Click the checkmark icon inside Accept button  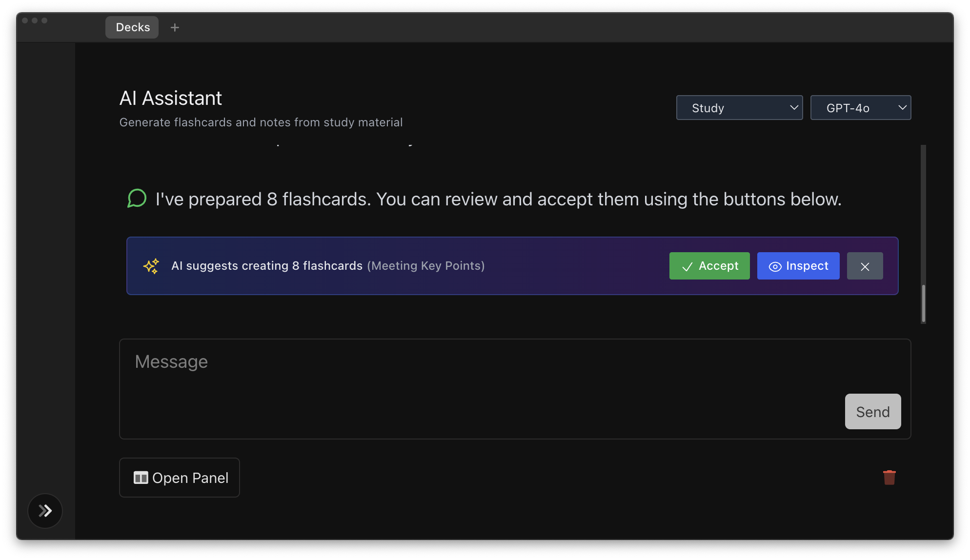(687, 266)
